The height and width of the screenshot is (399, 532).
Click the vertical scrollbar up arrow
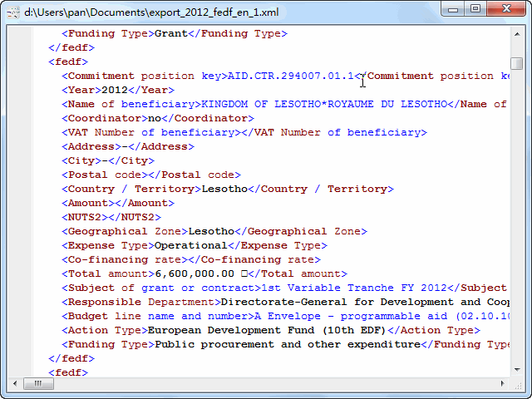(517, 33)
